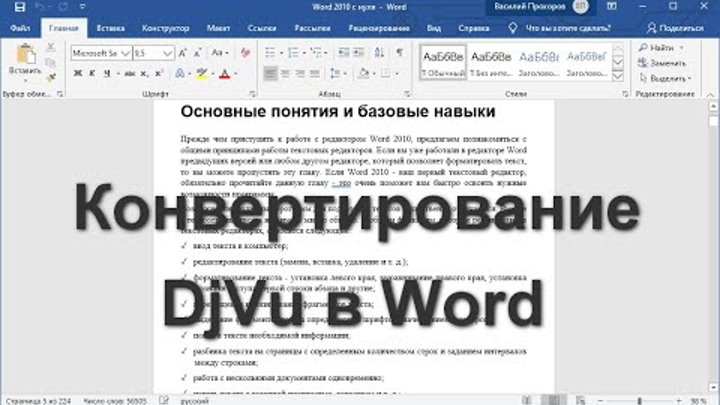Show paragraph marks with the pilcrow icon
The width and height of the screenshot is (720, 405).
[399, 52]
